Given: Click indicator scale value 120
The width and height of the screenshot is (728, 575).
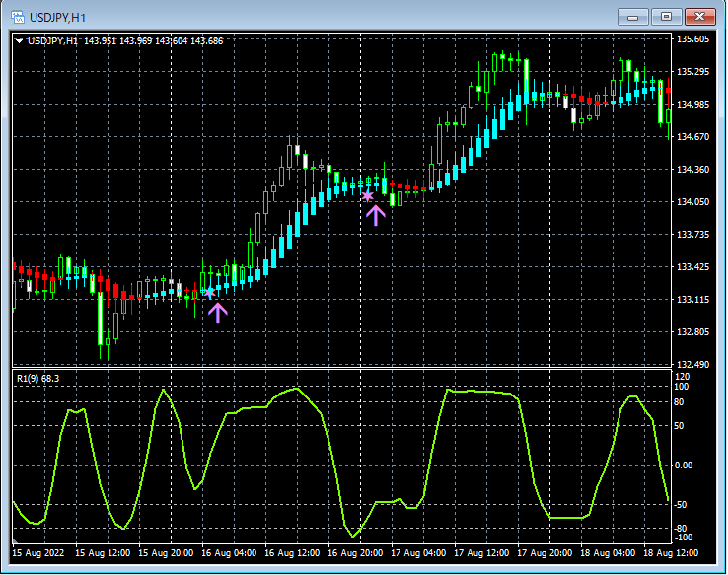Looking at the screenshot, I should (x=683, y=377).
